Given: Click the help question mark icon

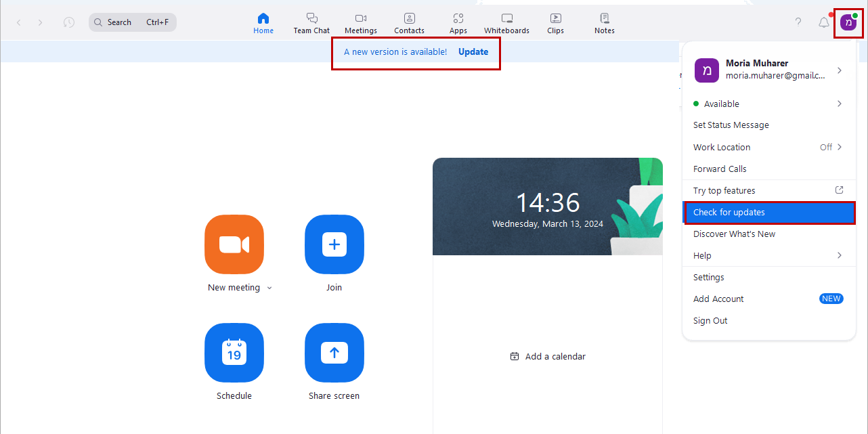Looking at the screenshot, I should coord(798,22).
